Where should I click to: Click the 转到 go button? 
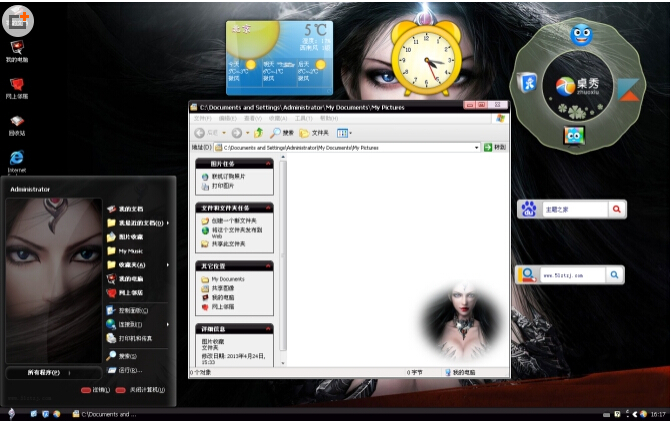[495, 147]
